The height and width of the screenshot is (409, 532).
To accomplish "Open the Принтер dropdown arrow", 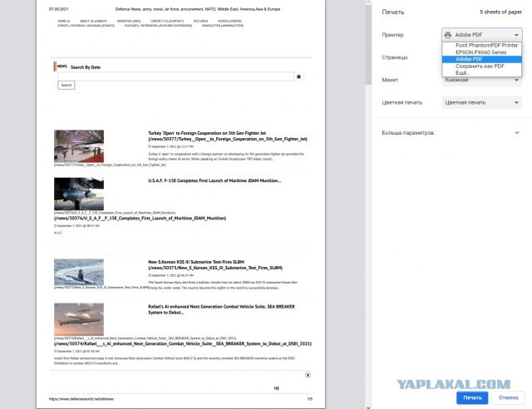I will point(516,35).
